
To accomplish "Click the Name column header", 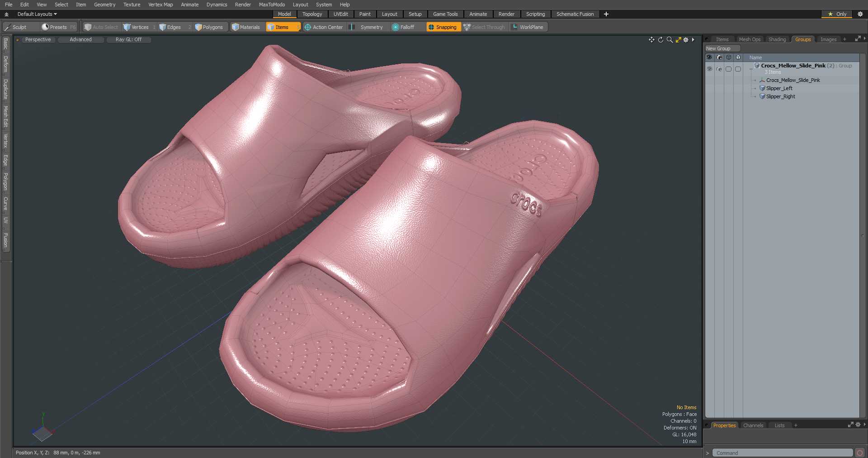I will 755,57.
